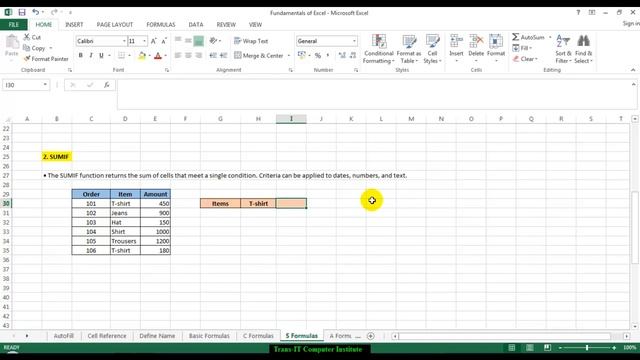
Task: Open the General number format dropdown
Action: (354, 41)
